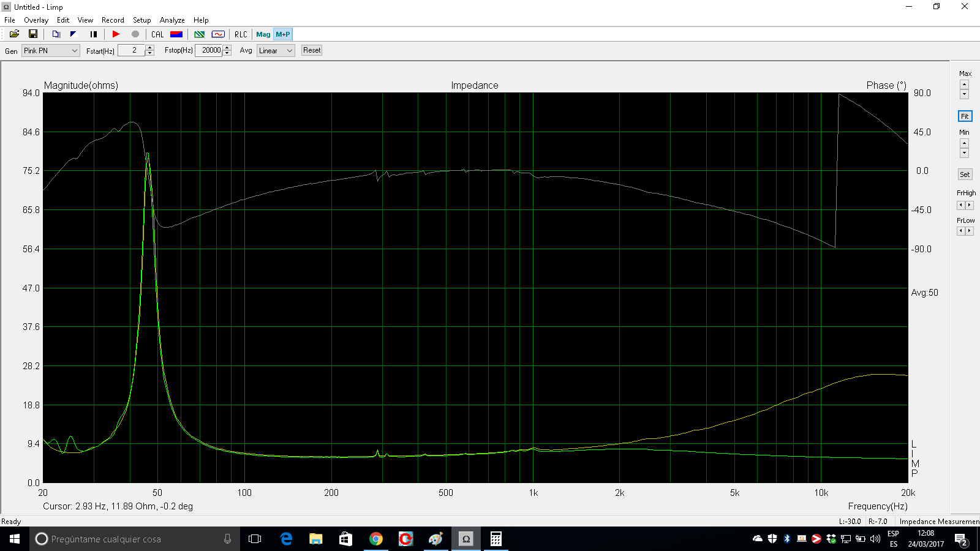Open the Avg Linear dropdown

pyautogui.click(x=276, y=51)
